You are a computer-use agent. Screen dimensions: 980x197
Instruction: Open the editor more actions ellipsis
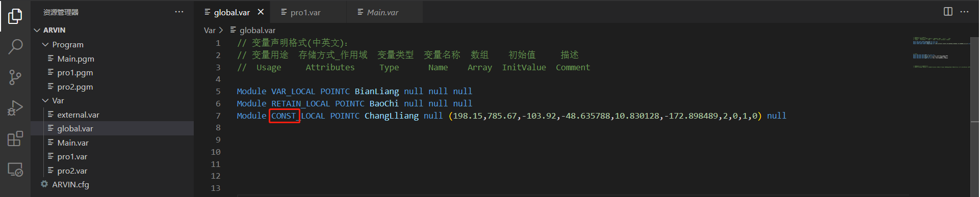[x=964, y=12]
